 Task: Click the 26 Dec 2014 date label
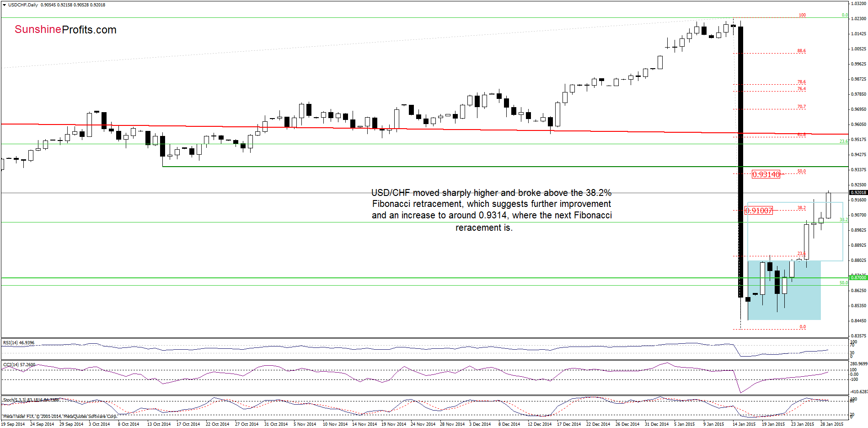[x=627, y=424]
